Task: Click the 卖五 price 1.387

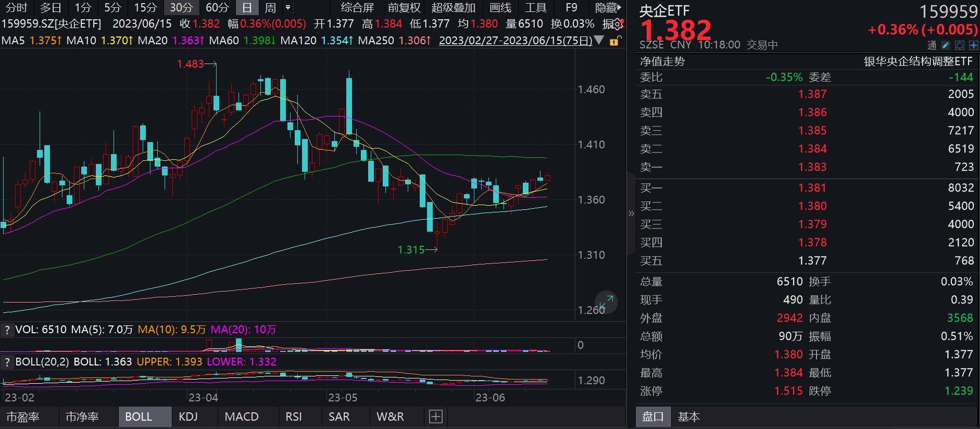Action: click(812, 94)
